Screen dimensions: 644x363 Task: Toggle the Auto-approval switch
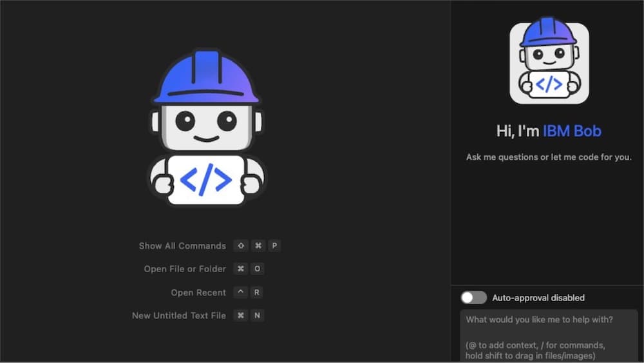click(473, 298)
